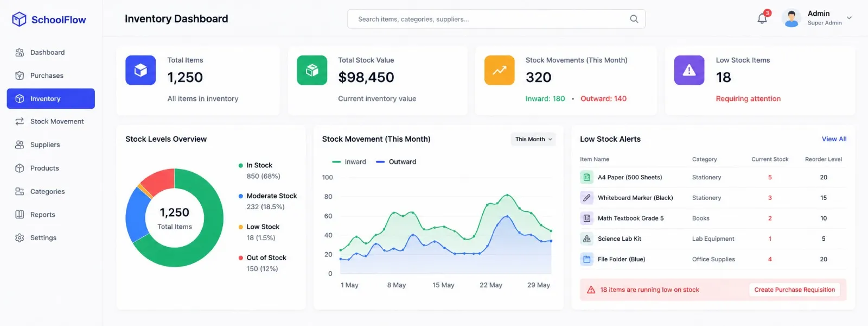Open the Admin profile avatar menu
Viewport: 868px width, 326px height.
[x=792, y=18]
